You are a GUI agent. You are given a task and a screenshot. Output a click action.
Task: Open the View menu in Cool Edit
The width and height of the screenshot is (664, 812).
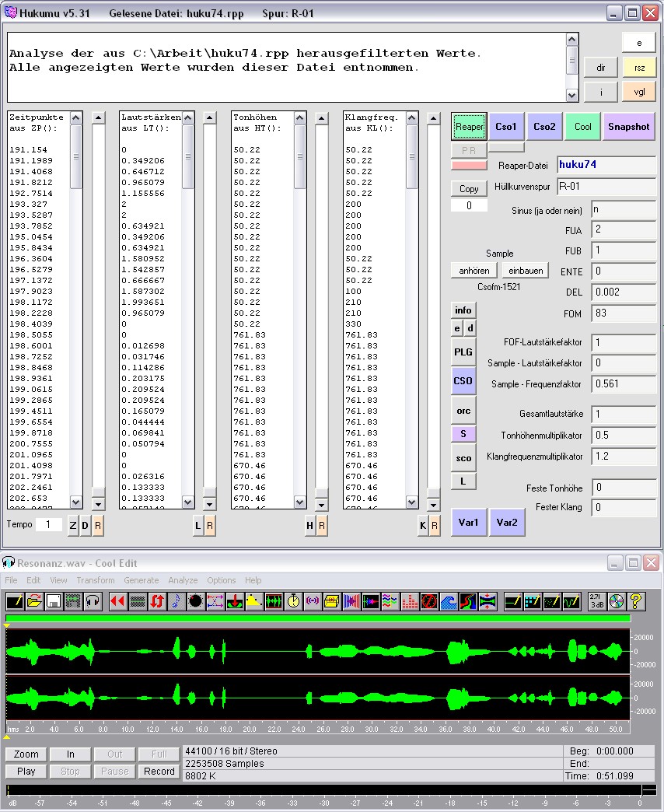(58, 580)
